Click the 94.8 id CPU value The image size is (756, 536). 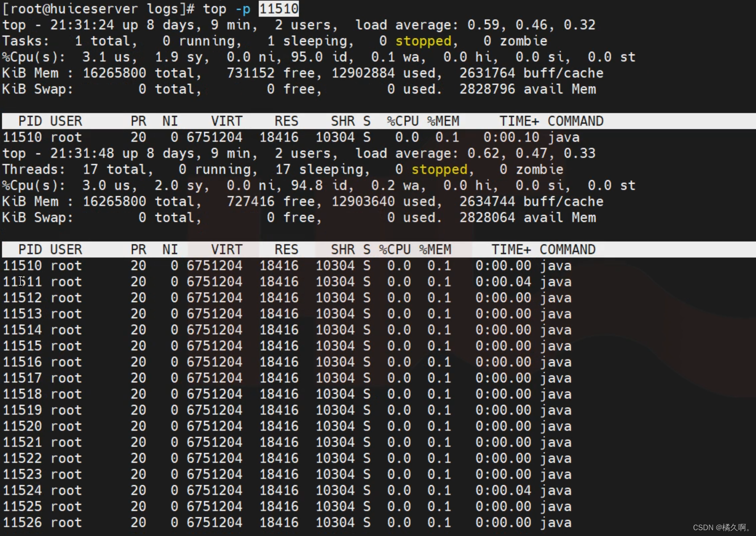(307, 185)
